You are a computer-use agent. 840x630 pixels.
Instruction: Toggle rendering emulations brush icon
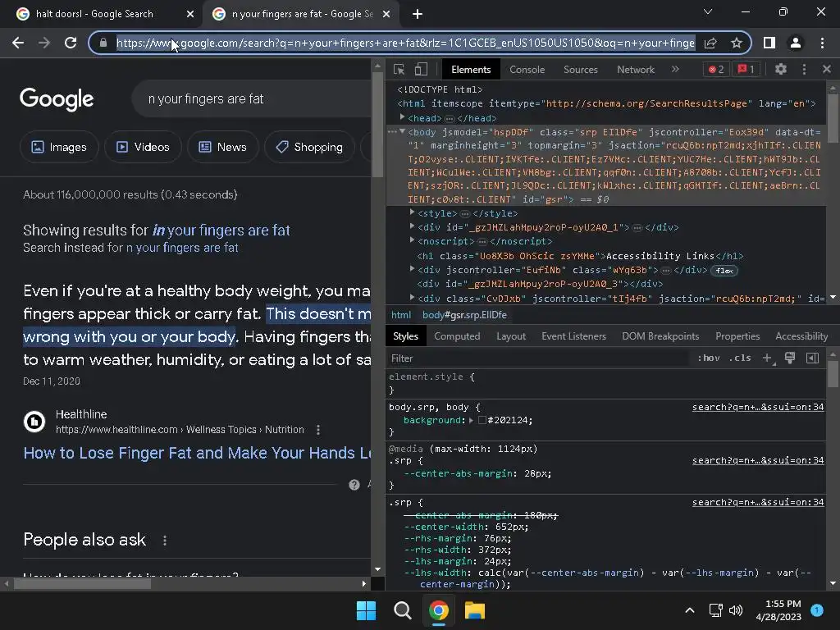pos(790,358)
